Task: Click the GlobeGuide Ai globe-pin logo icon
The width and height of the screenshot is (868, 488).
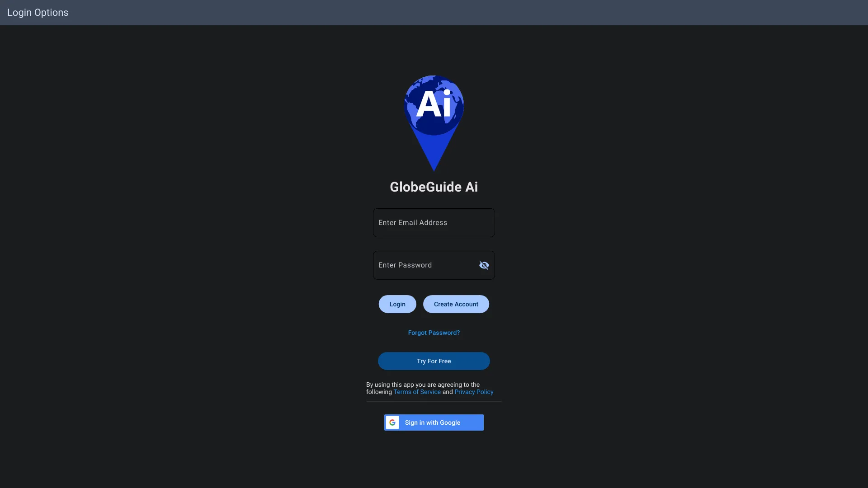Action: point(434,123)
